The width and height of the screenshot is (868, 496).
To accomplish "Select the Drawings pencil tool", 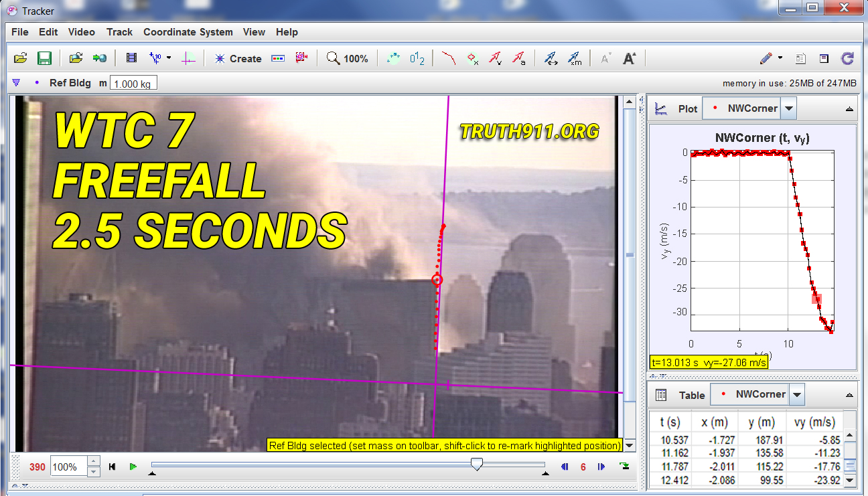I will click(x=767, y=58).
